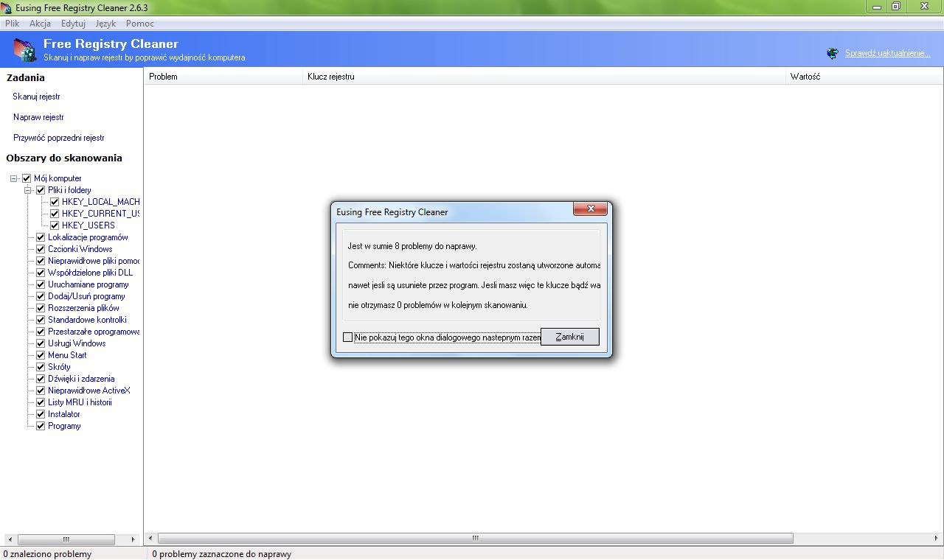Viewport: 944px width, 560px height.
Task: Uncheck the Nieprawidłowe ActiveX checkbox
Action: pyautogui.click(x=41, y=391)
